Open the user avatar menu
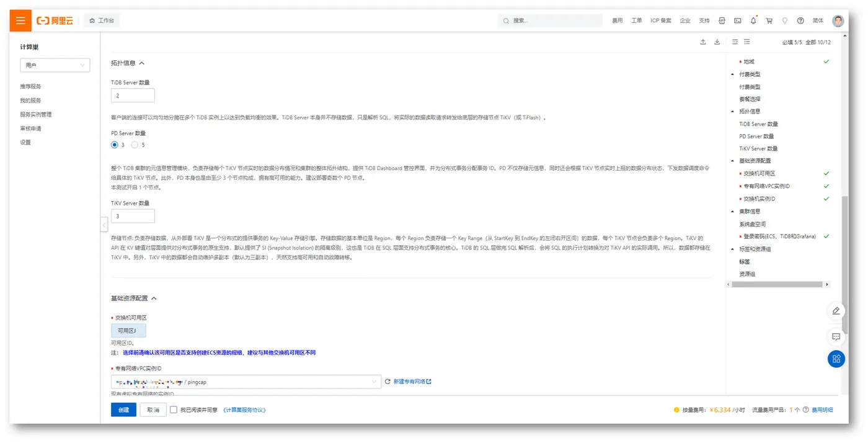The width and height of the screenshot is (868, 443). (838, 20)
